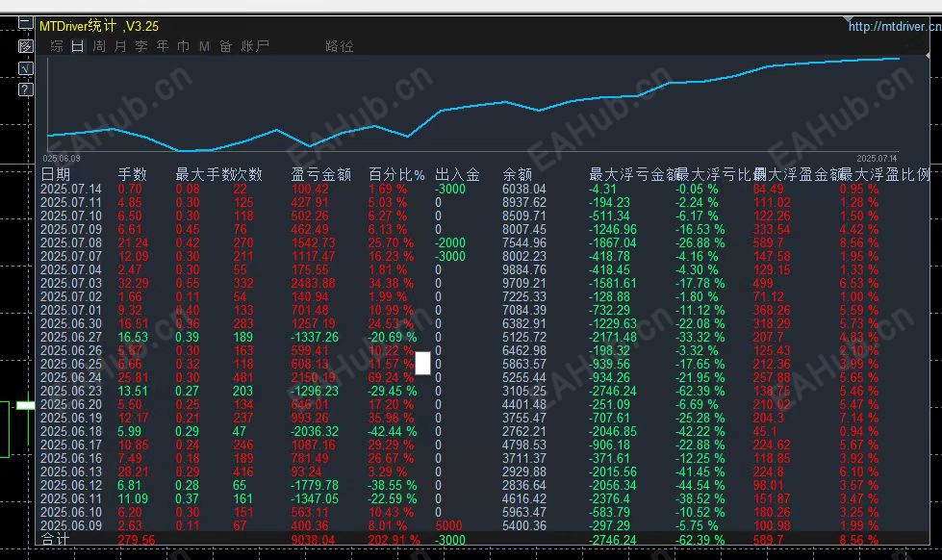
Task: Switch to the 备 tab
Action: pyautogui.click(x=225, y=46)
